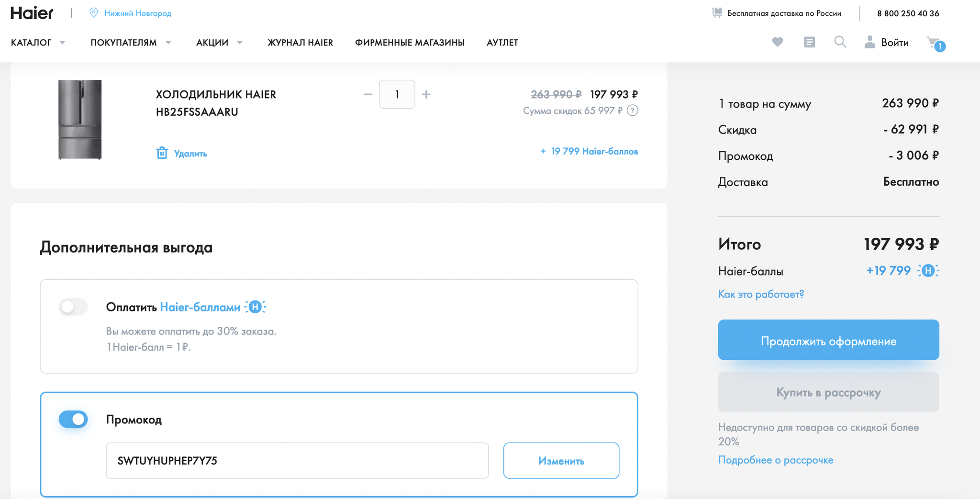Click the Изменить promo code button
The image size is (980, 499).
[561, 460]
